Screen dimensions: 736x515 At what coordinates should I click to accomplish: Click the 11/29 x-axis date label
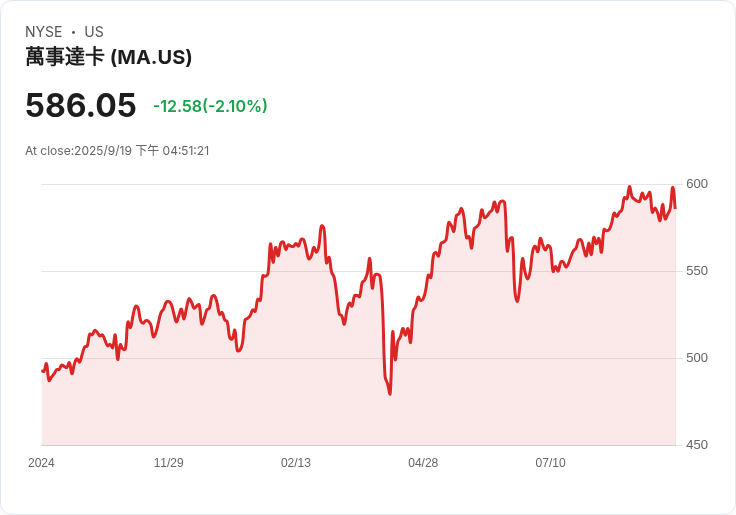point(169,463)
